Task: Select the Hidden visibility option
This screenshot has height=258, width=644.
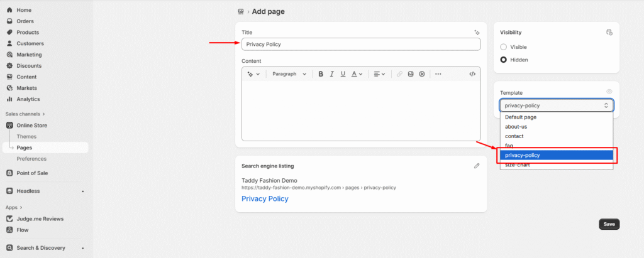Action: point(503,60)
